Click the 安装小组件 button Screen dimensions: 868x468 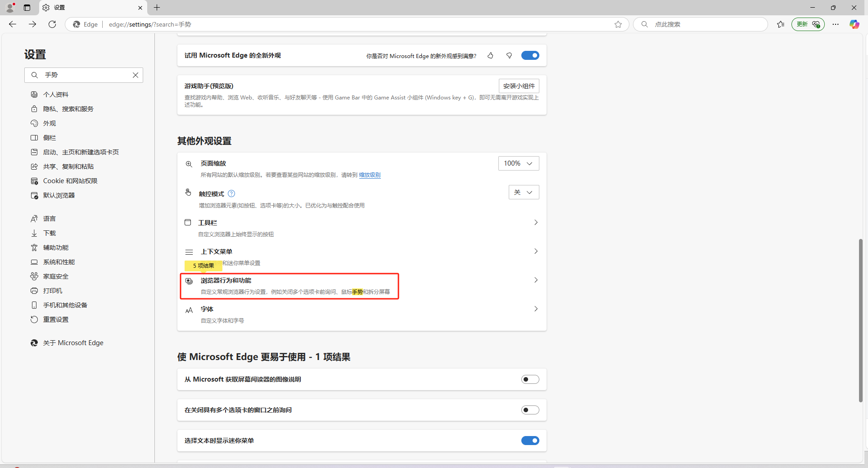[x=519, y=86]
